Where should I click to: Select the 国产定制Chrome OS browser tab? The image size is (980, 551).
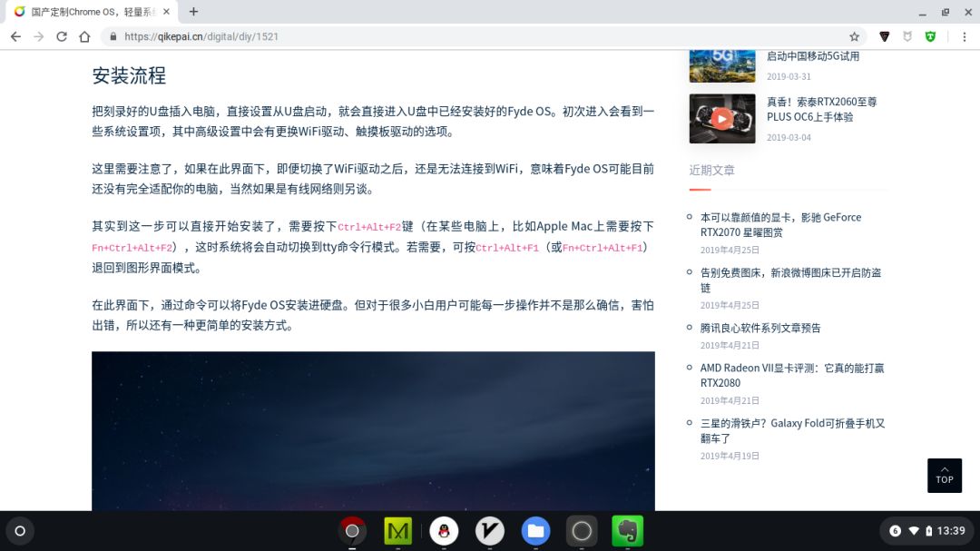click(91, 12)
